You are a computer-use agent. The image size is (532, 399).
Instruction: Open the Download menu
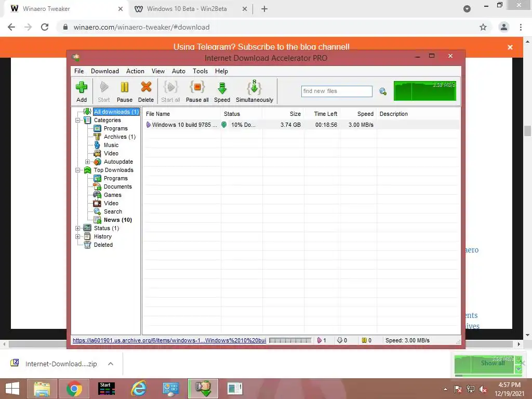click(x=105, y=71)
